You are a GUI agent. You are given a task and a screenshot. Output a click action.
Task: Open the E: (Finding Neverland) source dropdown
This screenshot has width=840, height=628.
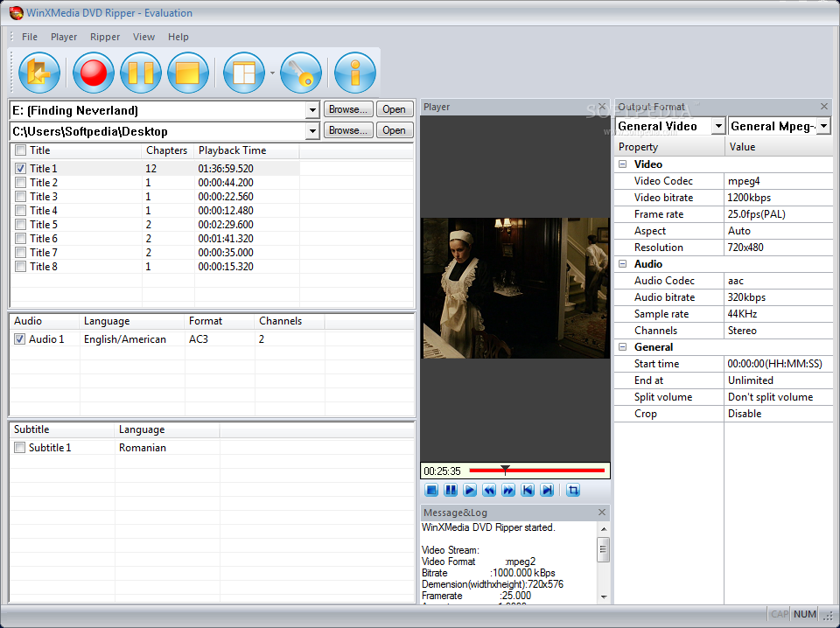tap(312, 111)
